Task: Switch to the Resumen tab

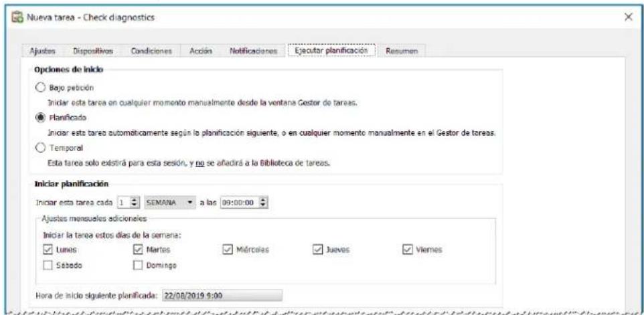Action: tap(402, 51)
